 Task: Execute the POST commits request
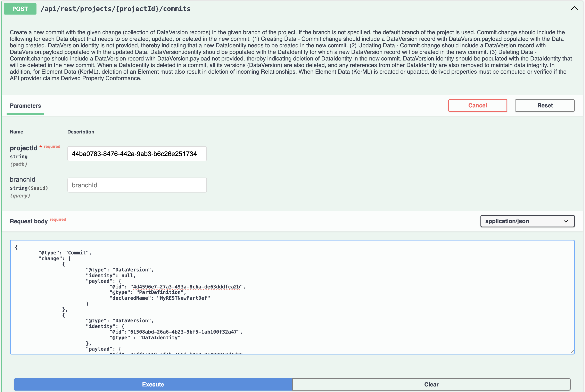[153, 384]
